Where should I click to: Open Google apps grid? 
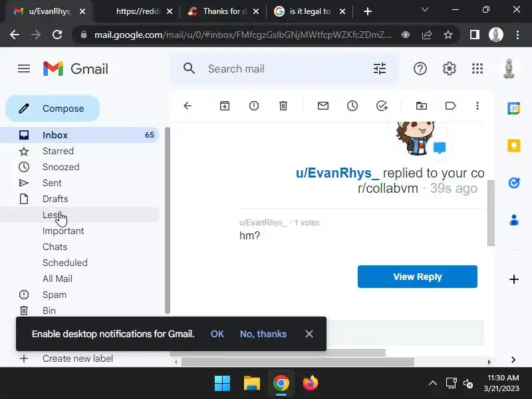tap(477, 69)
